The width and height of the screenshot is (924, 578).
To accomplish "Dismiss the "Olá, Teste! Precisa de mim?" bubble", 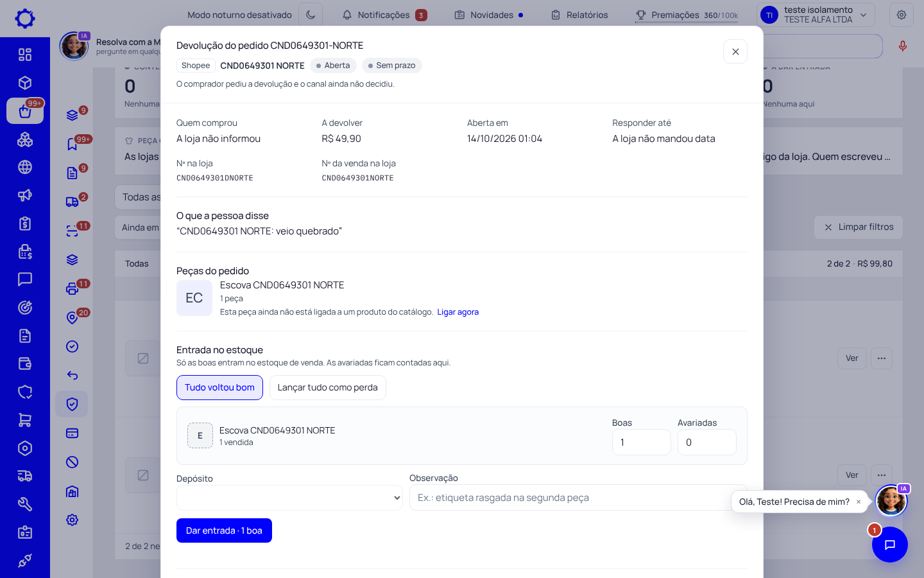I will (859, 502).
